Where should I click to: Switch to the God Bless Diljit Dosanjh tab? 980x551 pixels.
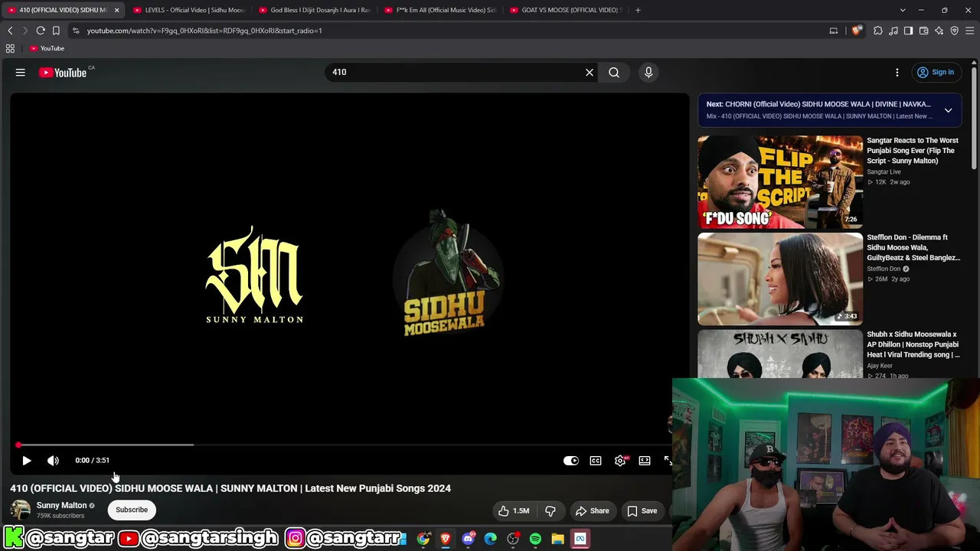pyautogui.click(x=313, y=10)
